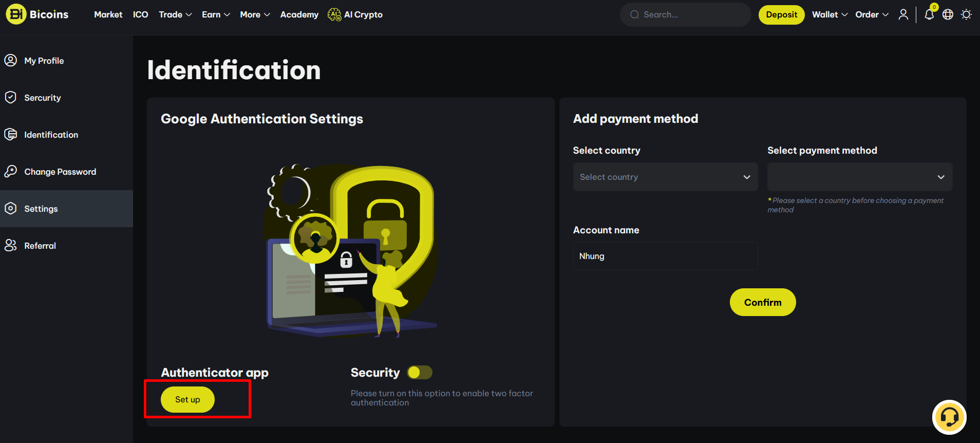Click the My Profile sidebar icon
This screenshot has height=443, width=980.
tap(11, 61)
